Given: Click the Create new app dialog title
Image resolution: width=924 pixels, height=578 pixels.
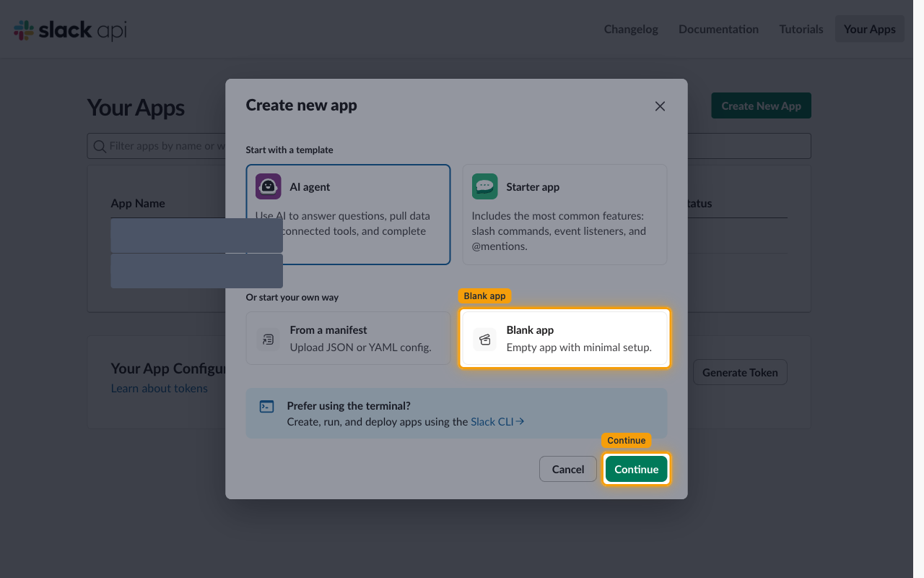Looking at the screenshot, I should click(x=302, y=105).
